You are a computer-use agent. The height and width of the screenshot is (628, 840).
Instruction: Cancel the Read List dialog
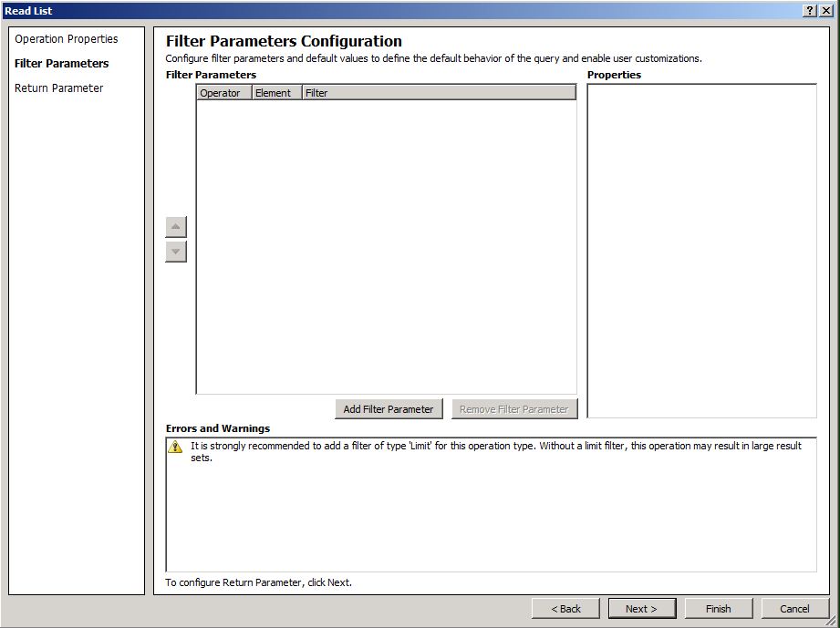794,609
